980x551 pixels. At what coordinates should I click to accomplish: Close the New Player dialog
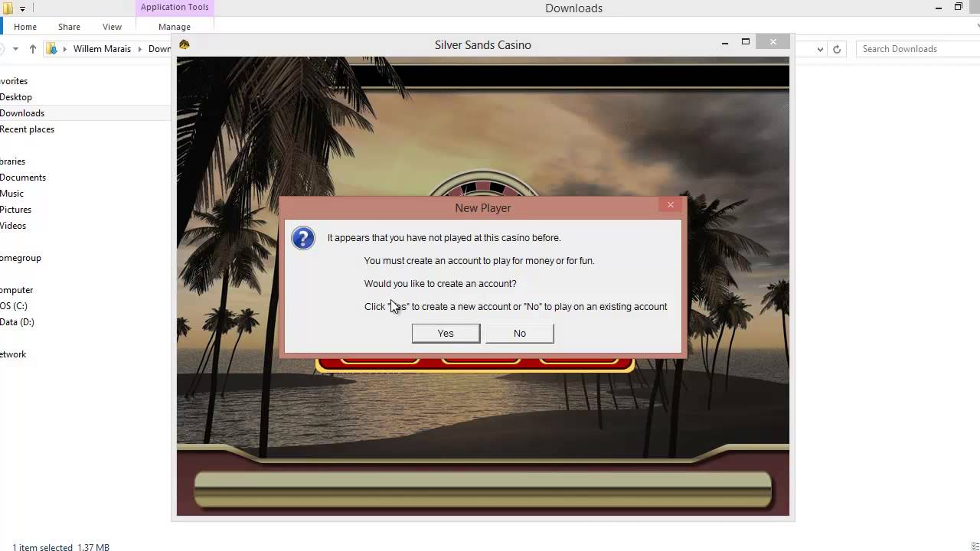tap(670, 204)
